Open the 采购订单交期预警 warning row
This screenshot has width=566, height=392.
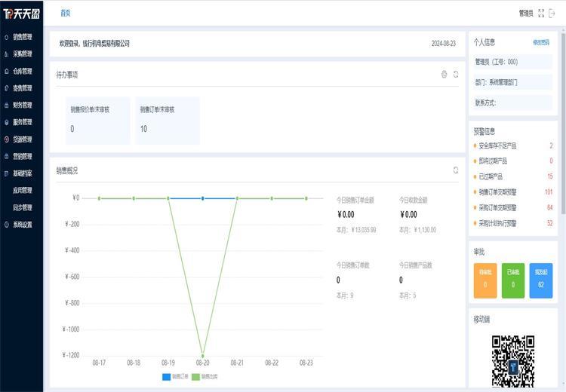coord(513,208)
